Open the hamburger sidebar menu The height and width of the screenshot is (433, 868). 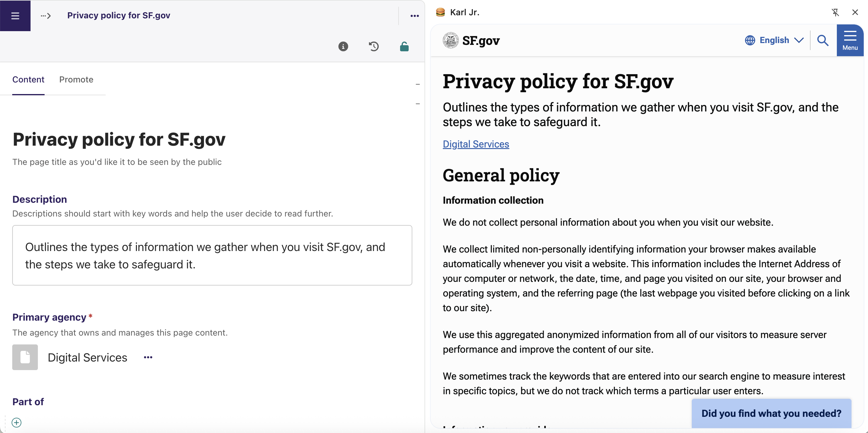[15, 16]
